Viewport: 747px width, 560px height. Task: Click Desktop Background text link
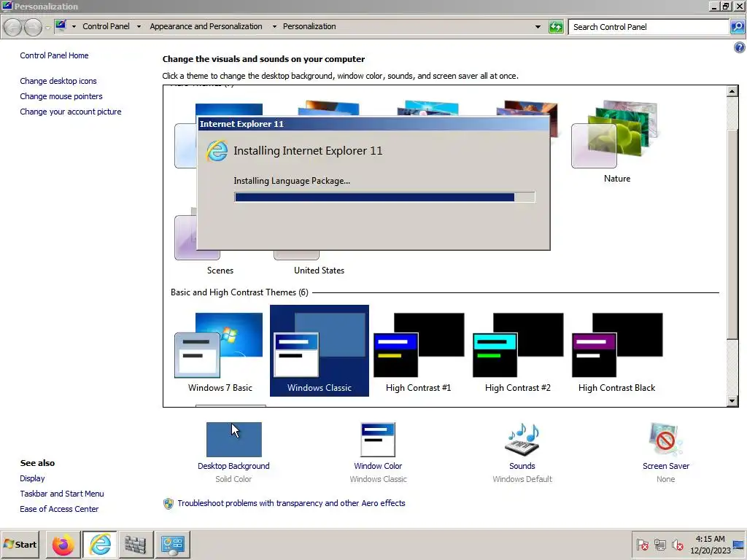(233, 466)
